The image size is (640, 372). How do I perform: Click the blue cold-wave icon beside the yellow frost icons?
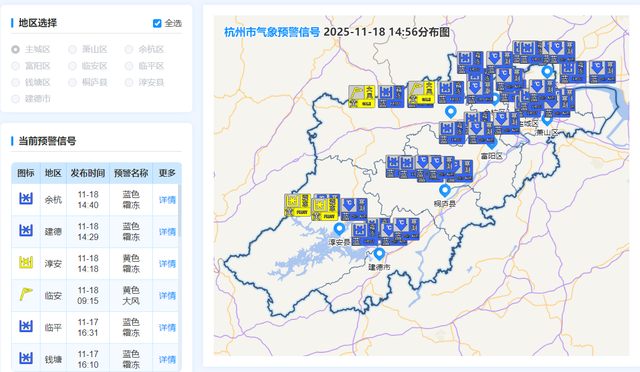coord(354,209)
